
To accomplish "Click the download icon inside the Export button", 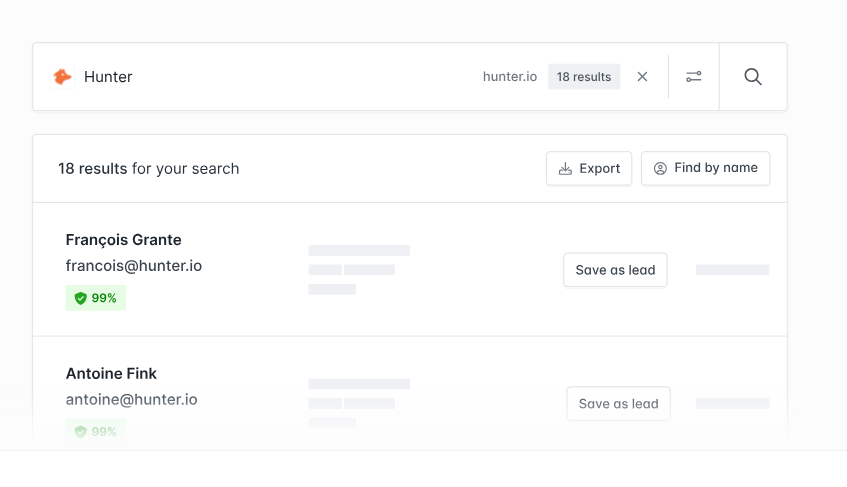I will [x=565, y=169].
